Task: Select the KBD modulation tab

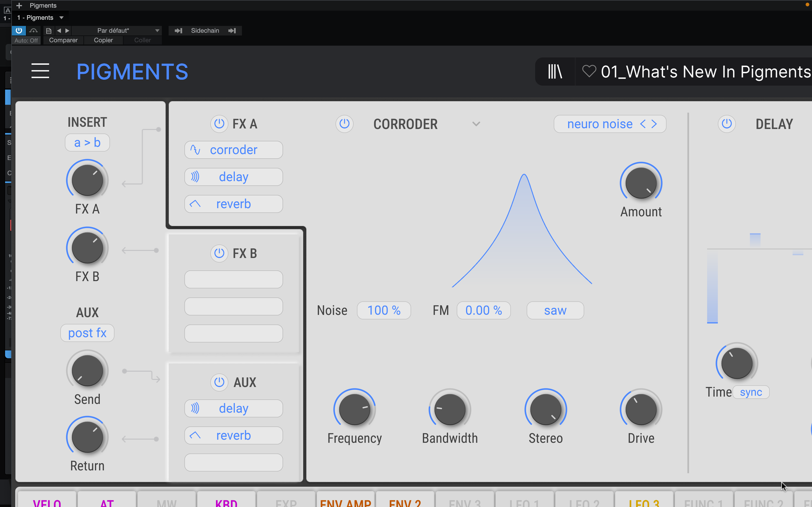Action: point(226,501)
